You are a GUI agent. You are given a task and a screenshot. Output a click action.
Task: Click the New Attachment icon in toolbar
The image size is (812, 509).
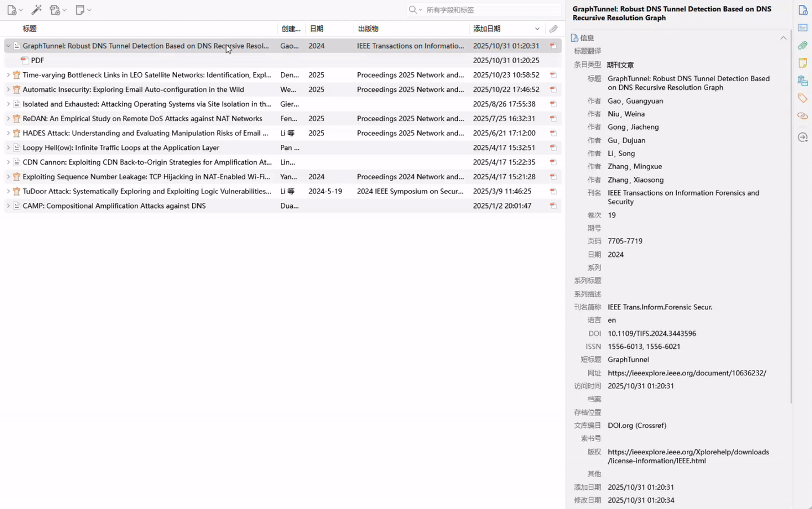click(x=55, y=10)
